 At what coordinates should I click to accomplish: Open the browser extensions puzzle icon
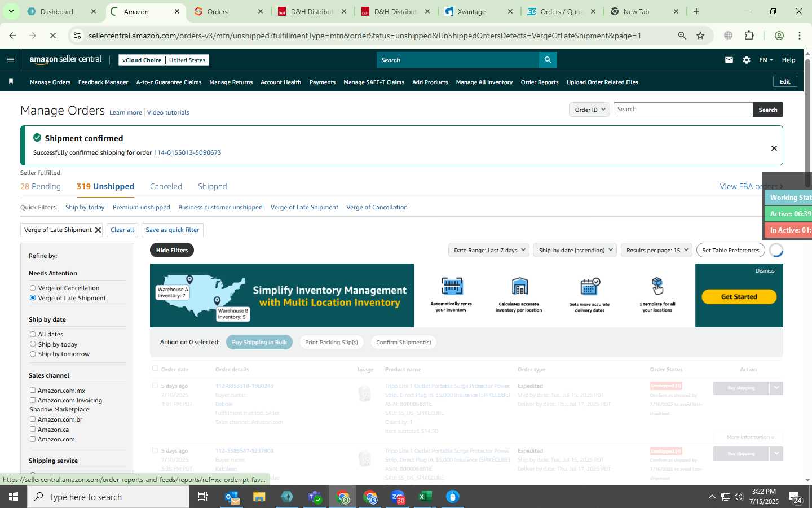pyautogui.click(x=749, y=36)
